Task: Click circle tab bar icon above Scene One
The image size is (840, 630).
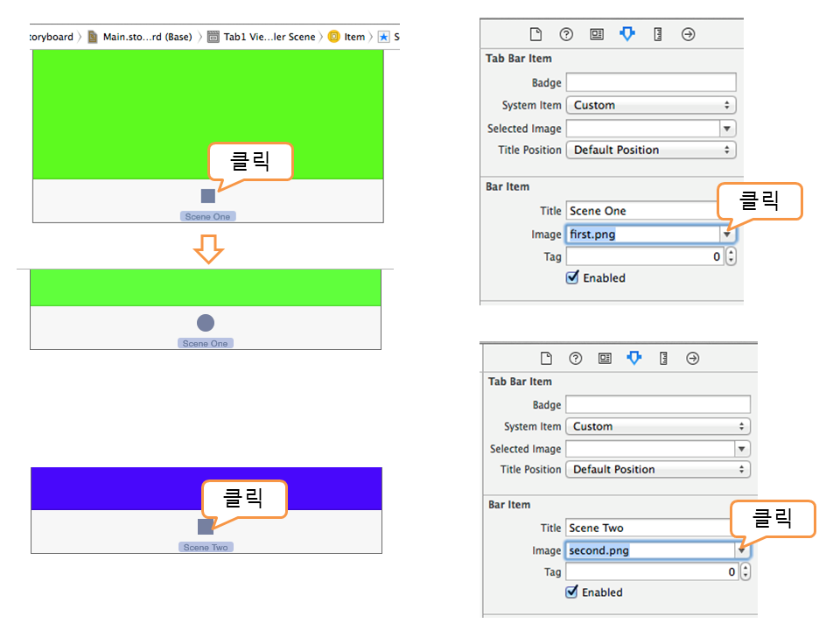Action: [206, 323]
